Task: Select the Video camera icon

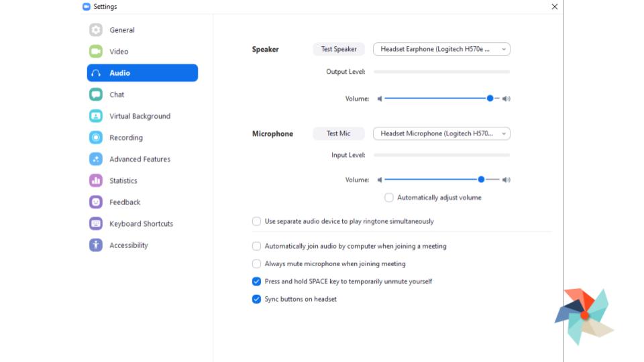Action: click(x=96, y=52)
